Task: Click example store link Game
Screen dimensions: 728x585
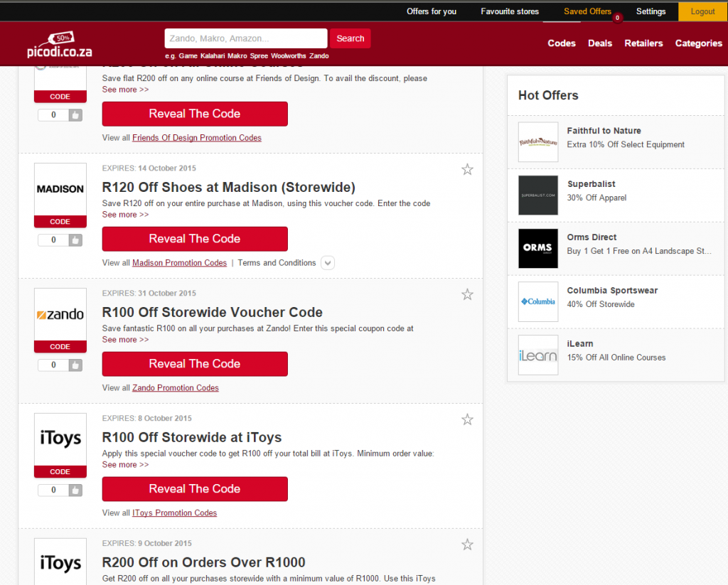Action: tap(188, 55)
